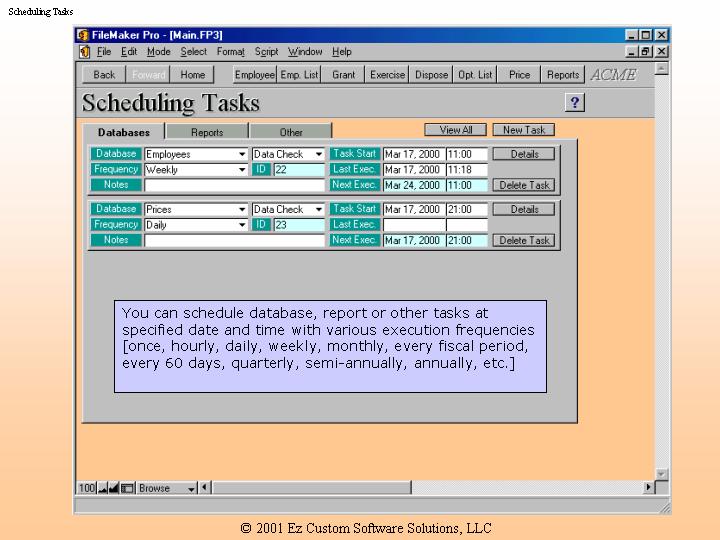This screenshot has height=540, width=720.
Task: Click the FileMaker document icon in menu bar
Action: (x=85, y=52)
